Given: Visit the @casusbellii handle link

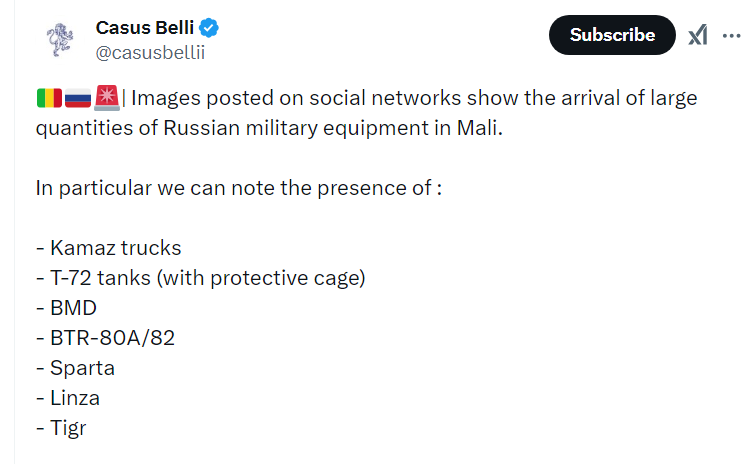Looking at the screenshot, I should coord(150,52).
